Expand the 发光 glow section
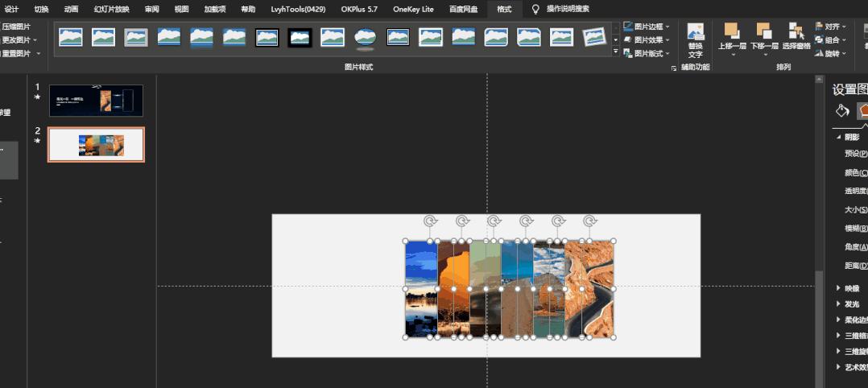This screenshot has width=868, height=388. 850,304
